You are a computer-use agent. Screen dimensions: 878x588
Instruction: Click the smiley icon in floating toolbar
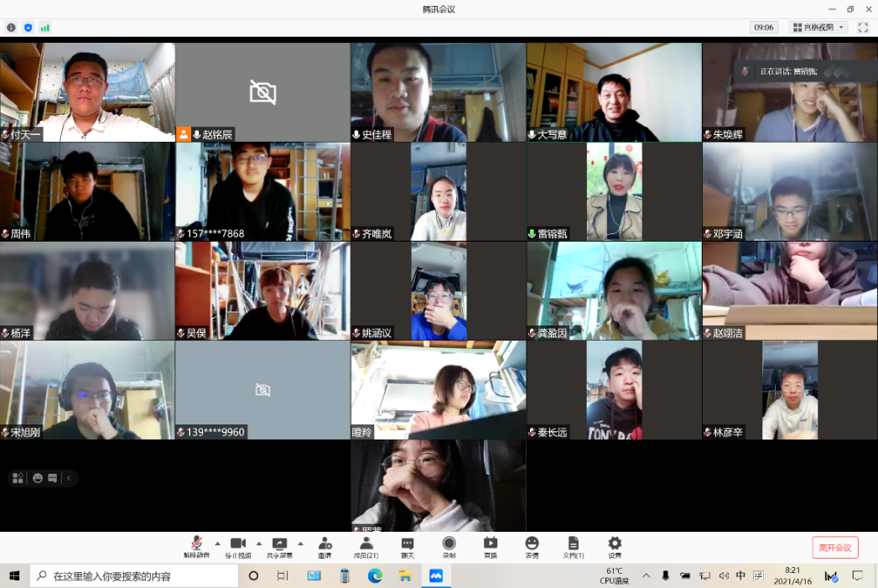point(38,477)
